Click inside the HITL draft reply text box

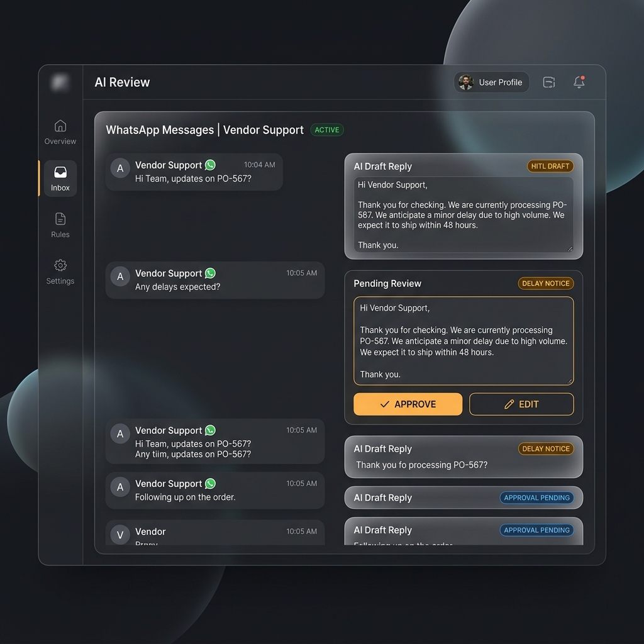(x=464, y=214)
